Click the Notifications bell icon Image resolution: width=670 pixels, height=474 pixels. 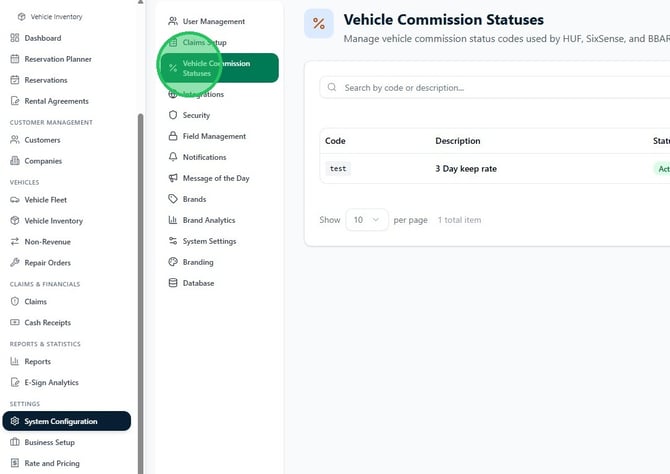173,157
